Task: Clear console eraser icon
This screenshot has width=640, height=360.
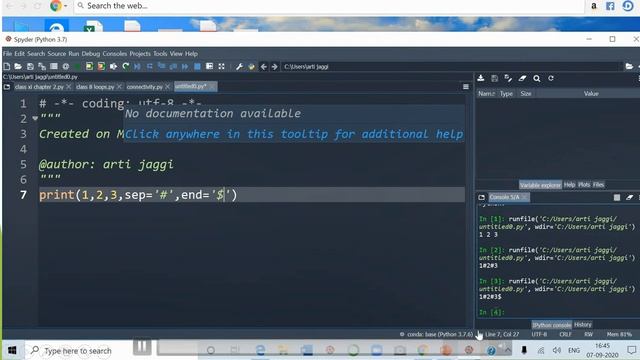Action: 629,198
